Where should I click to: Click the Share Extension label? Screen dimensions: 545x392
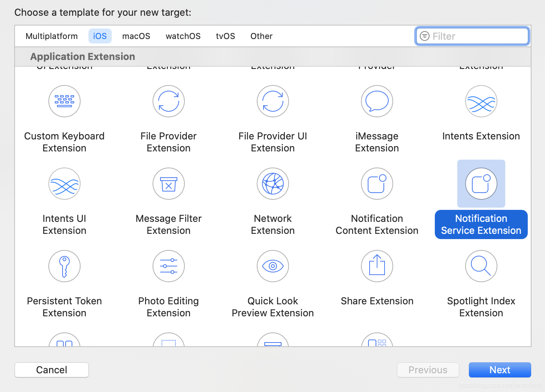[377, 301]
